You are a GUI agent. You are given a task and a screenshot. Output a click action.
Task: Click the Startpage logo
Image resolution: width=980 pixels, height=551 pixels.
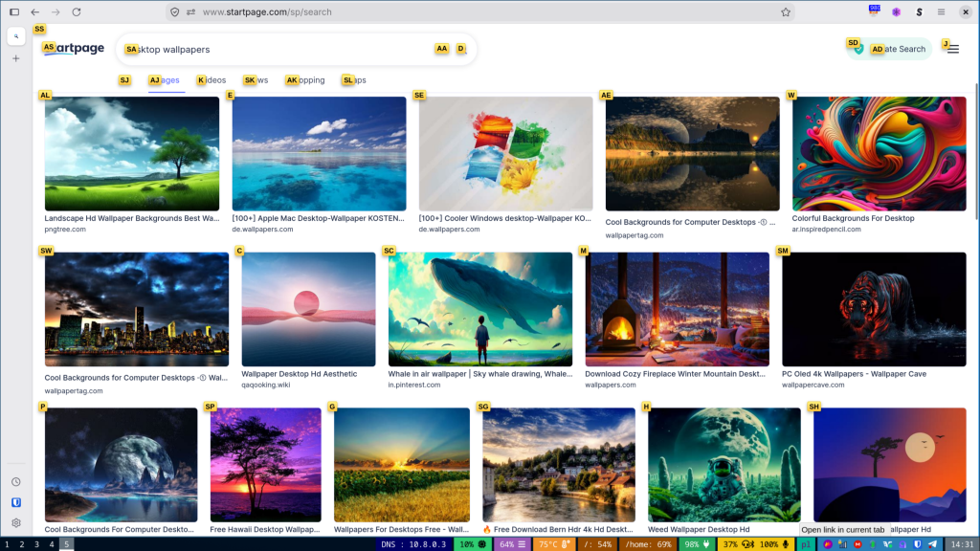pyautogui.click(x=73, y=49)
